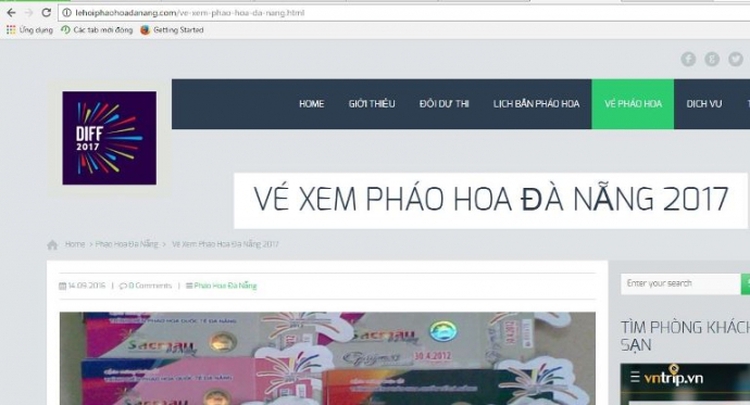The width and height of the screenshot is (750, 405).
Task: Click the site info icon in address bar
Action: (x=67, y=13)
